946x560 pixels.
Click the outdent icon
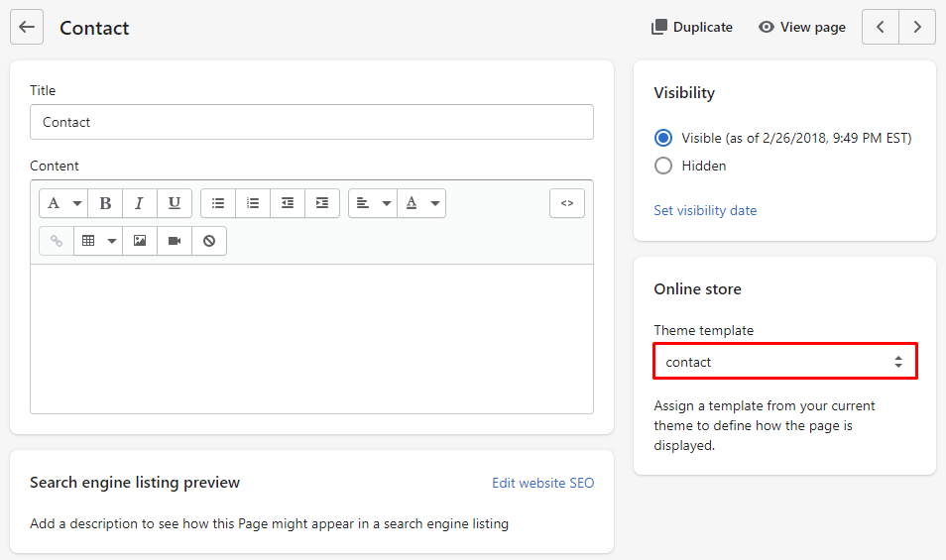[288, 203]
